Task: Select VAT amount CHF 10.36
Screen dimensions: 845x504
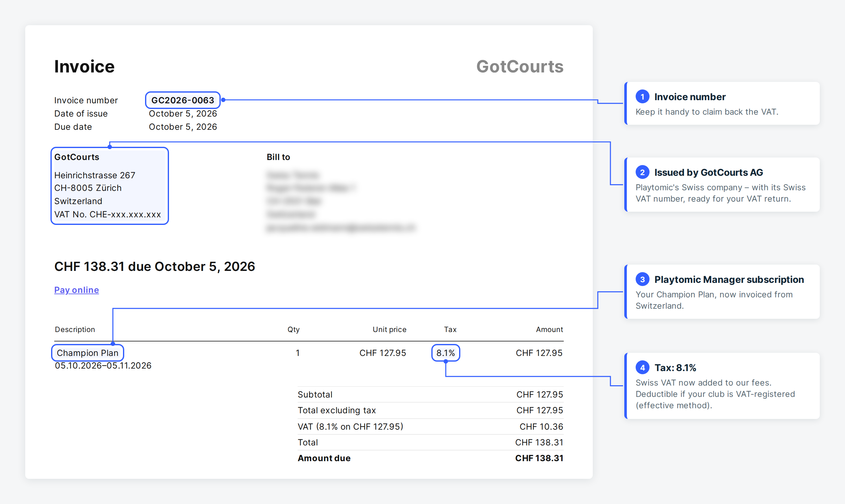Action: coord(541,426)
